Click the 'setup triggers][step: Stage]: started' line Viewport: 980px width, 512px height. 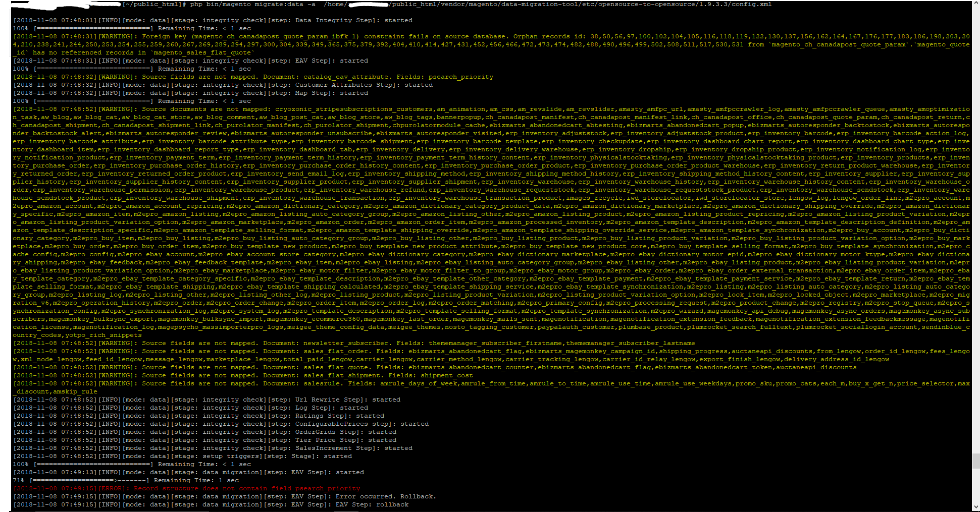pyautogui.click(x=182, y=457)
